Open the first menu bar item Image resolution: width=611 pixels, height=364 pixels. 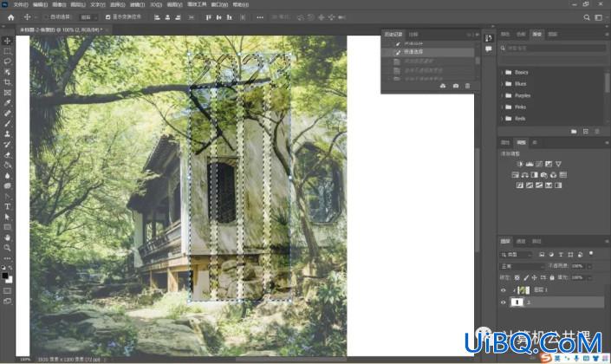21,4
